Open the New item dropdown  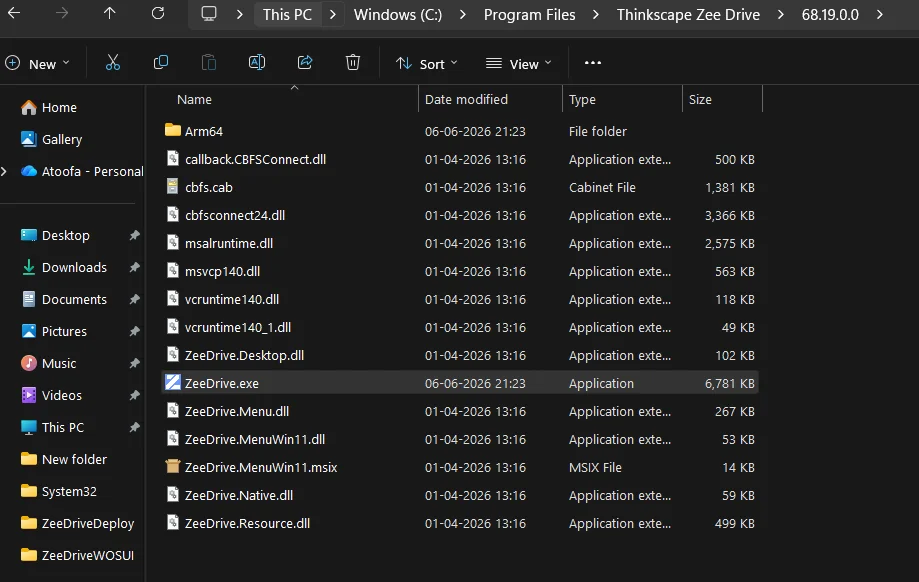[38, 63]
